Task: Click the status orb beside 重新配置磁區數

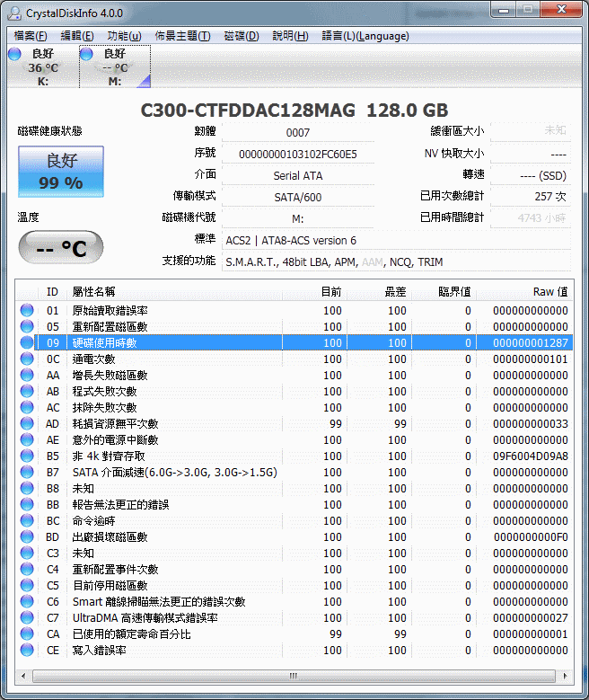Action: pos(27,327)
